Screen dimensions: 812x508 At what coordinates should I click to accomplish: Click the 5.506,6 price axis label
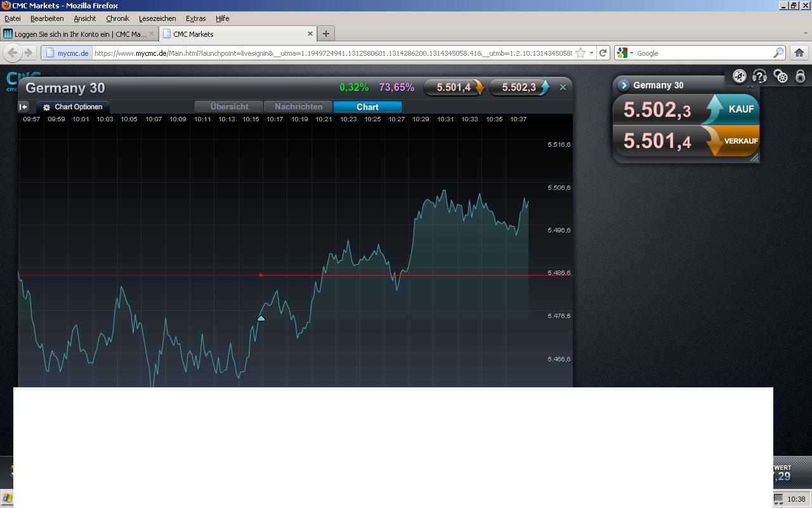click(559, 188)
